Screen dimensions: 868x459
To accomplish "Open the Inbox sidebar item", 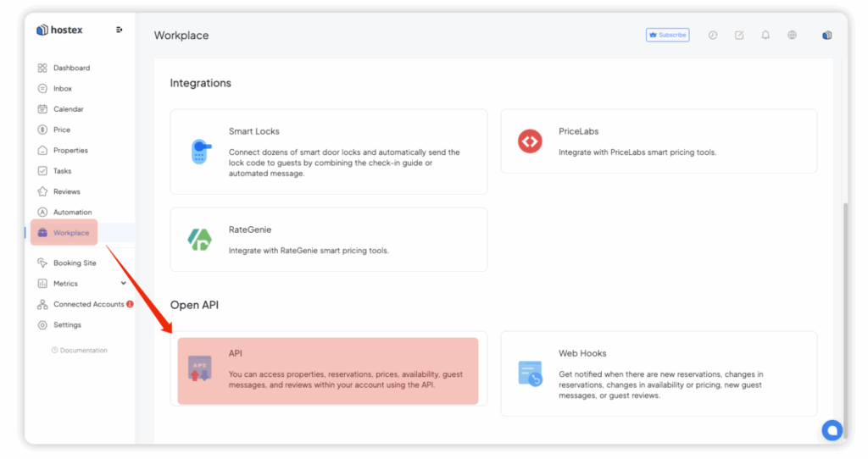I will [x=62, y=89].
